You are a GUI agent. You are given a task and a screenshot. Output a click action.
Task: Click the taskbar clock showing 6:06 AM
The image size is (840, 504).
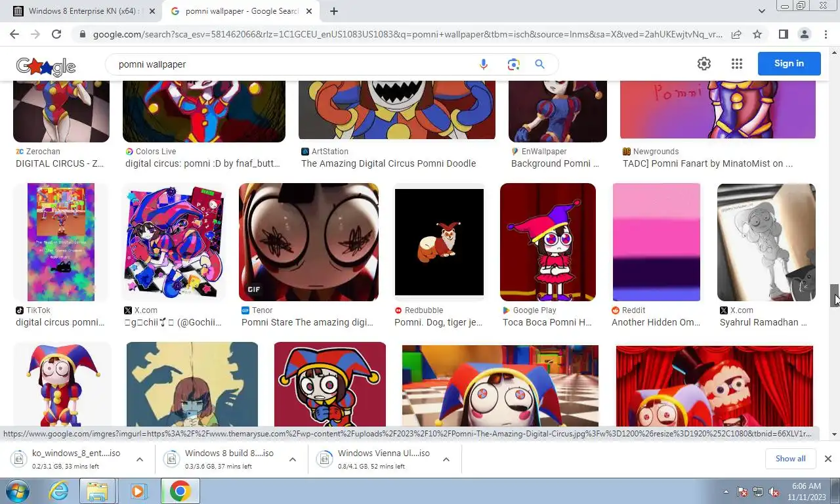(x=806, y=492)
